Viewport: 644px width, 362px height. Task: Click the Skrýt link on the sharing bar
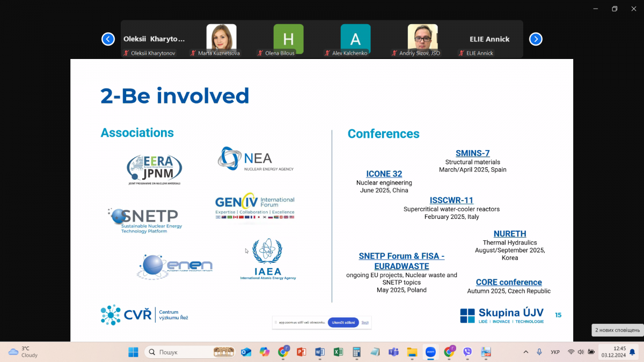click(365, 322)
